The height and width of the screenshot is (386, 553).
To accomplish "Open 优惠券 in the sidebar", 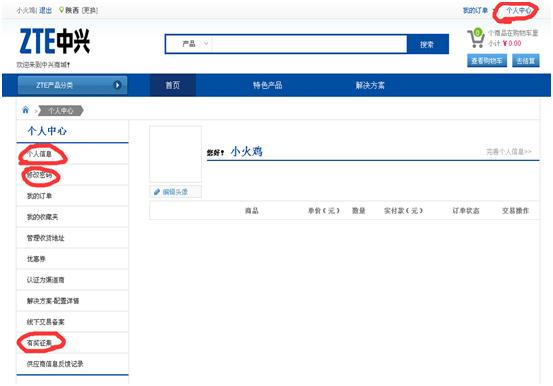I will [36, 259].
